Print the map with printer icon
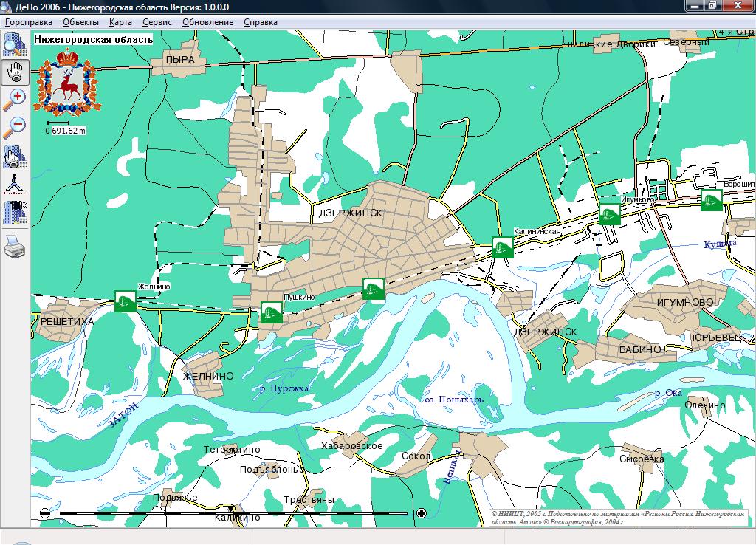The image size is (756, 545). tap(15, 246)
